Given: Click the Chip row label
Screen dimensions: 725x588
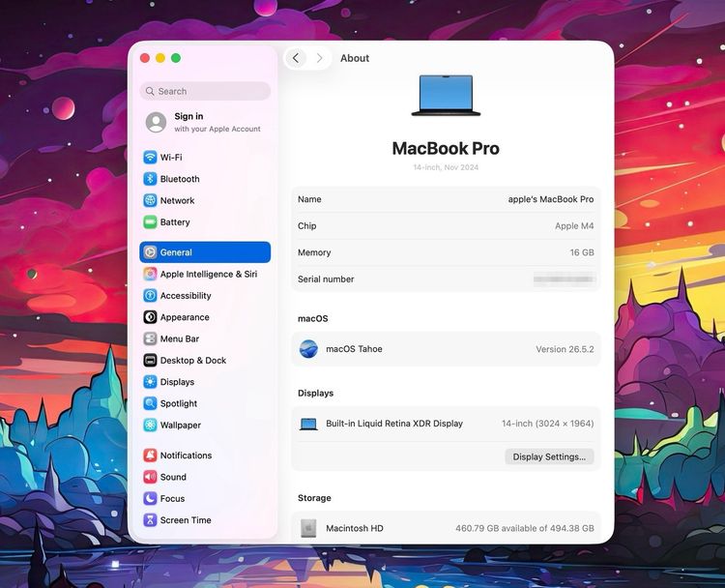Looking at the screenshot, I should (x=307, y=226).
